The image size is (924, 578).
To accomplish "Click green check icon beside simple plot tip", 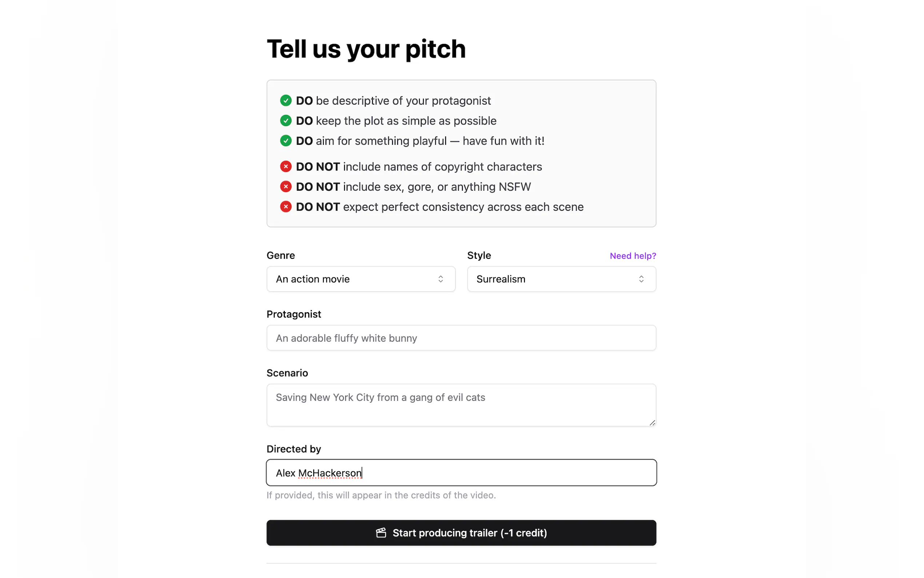I will point(286,121).
